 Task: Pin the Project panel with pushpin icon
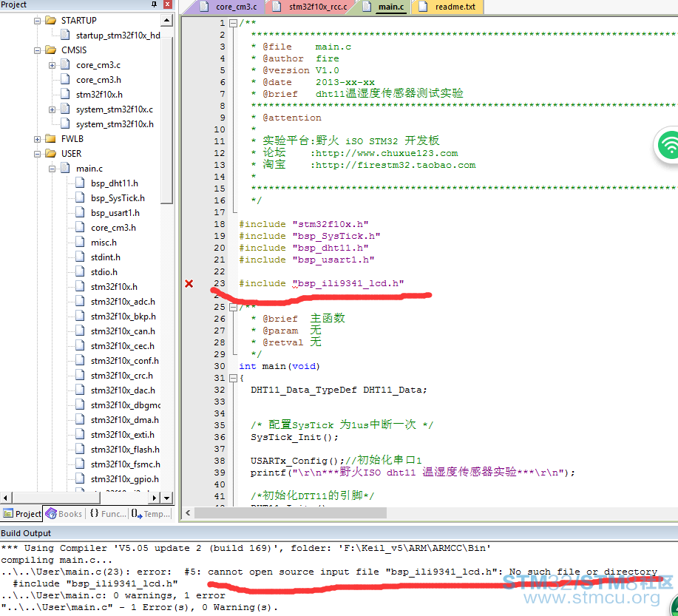click(154, 5)
